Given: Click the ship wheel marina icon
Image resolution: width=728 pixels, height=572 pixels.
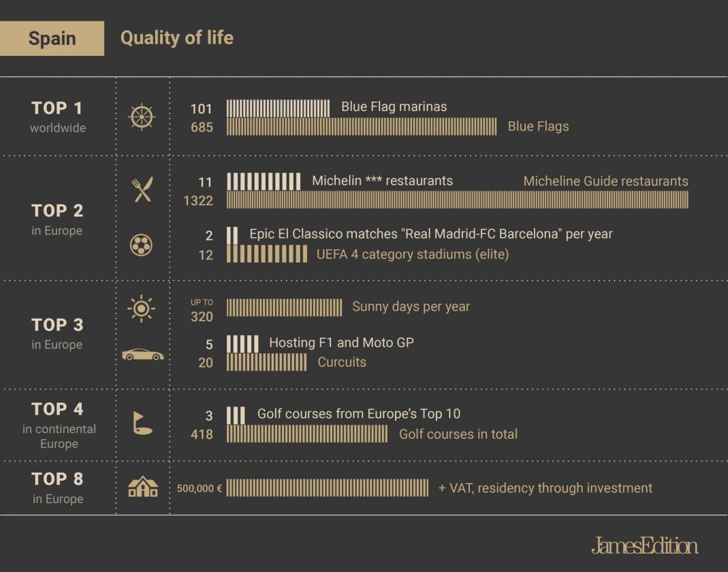Looking at the screenshot, I should (142, 117).
